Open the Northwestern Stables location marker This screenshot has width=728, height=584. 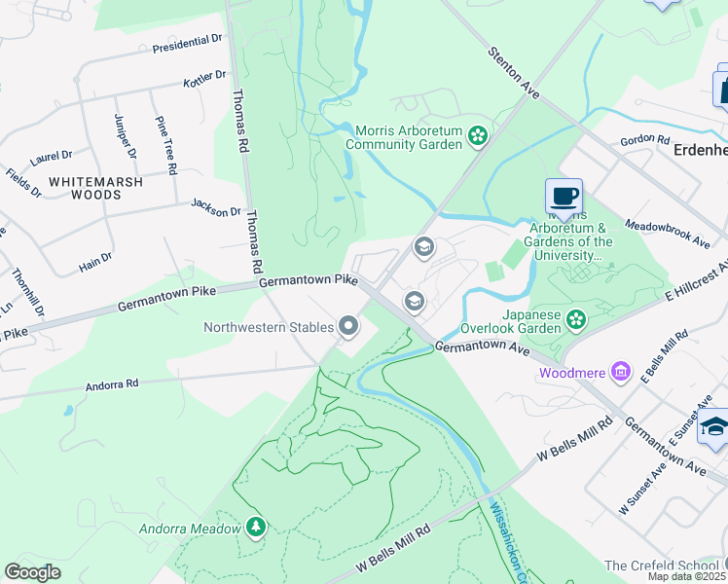click(x=348, y=326)
